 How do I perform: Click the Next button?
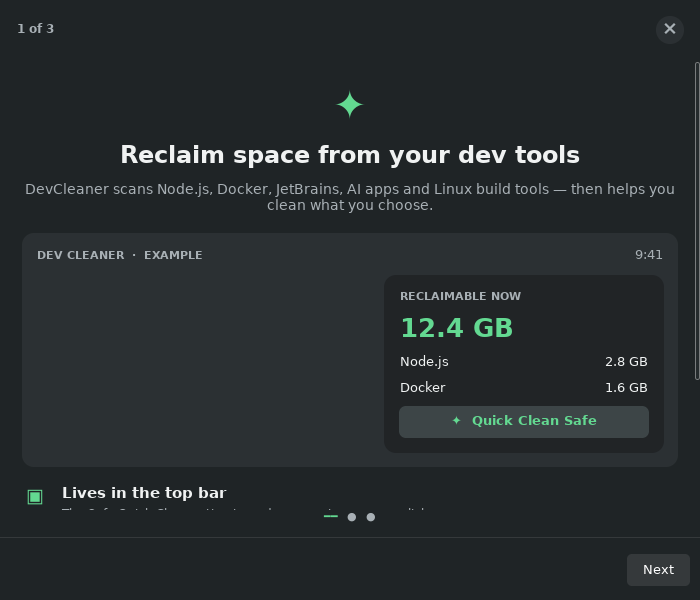coord(658,570)
